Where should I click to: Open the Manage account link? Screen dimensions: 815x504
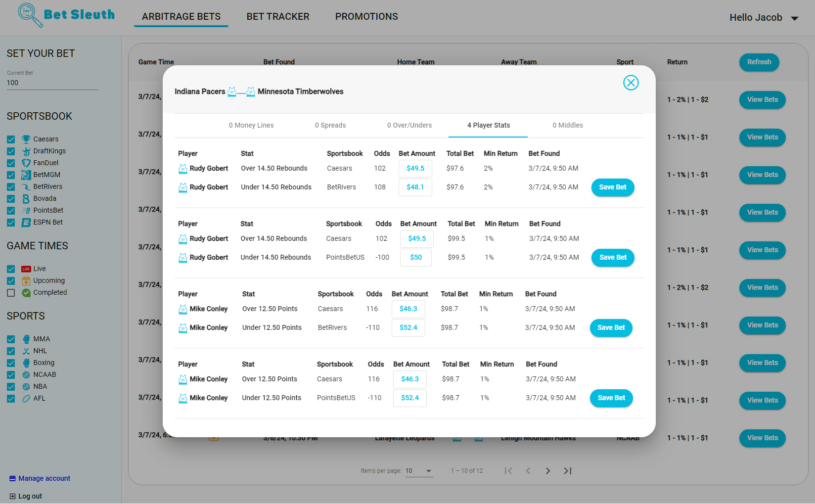click(x=40, y=479)
